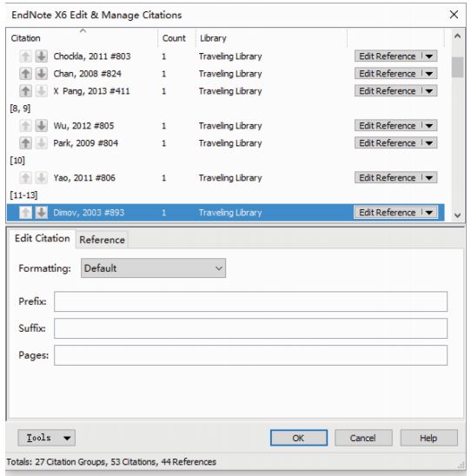471x476 pixels.
Task: Move Wu, 2012 citation down
Action: 42,125
